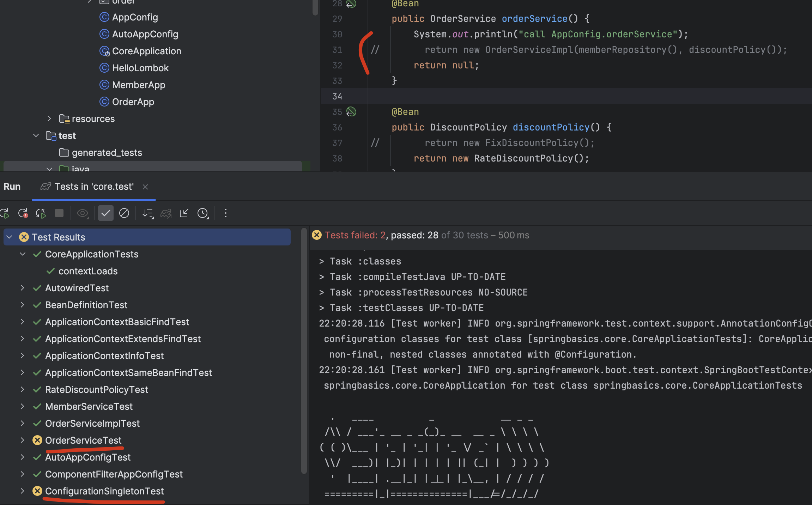Select OrderServiceImplTest result

(92, 424)
